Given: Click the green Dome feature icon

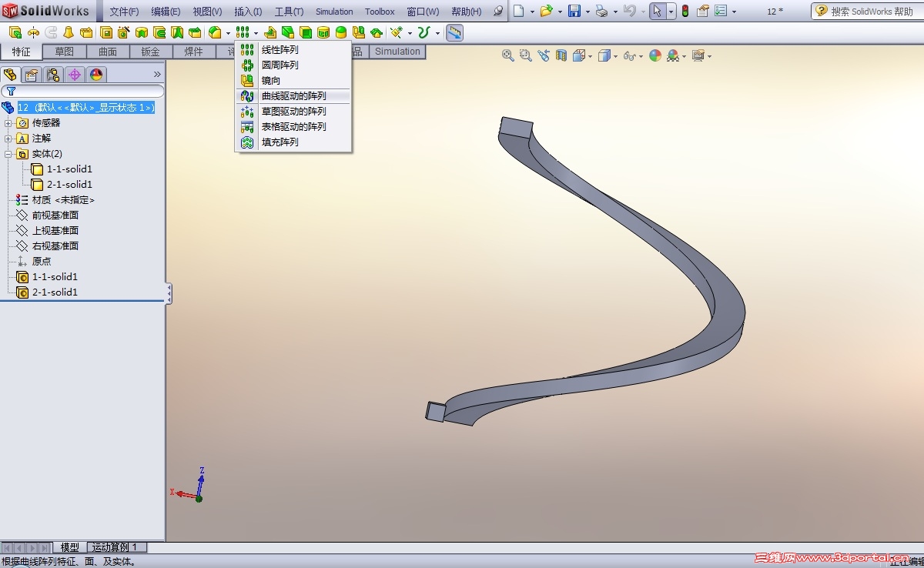Looking at the screenshot, I should coord(341,32).
